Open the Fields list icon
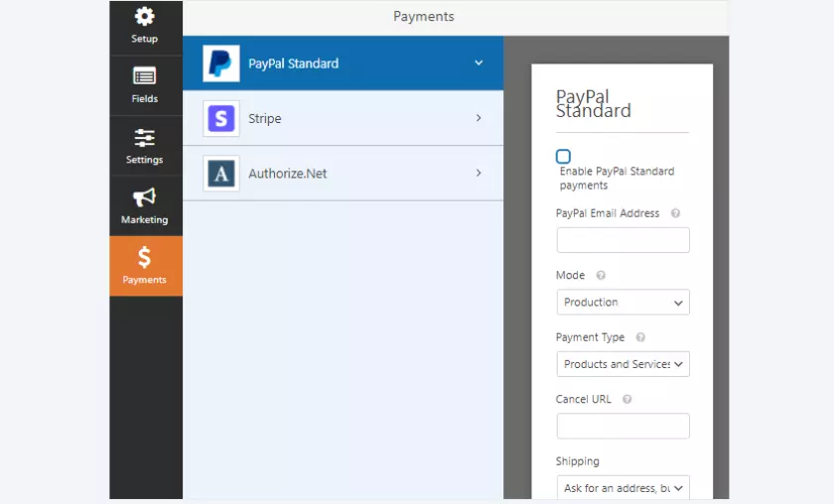This screenshot has width=834, height=504. [x=144, y=76]
